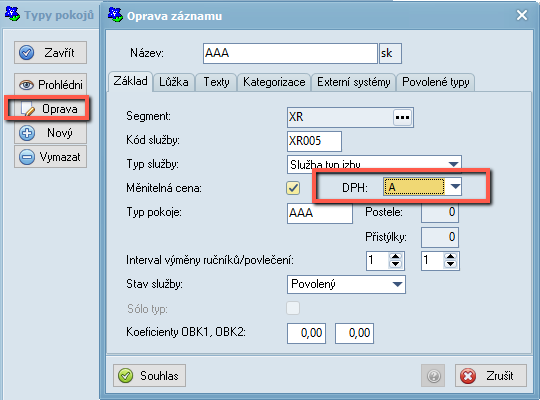The width and height of the screenshot is (540, 400).
Task: Decrease the first interval výměny ručníků spinner
Action: click(395, 264)
